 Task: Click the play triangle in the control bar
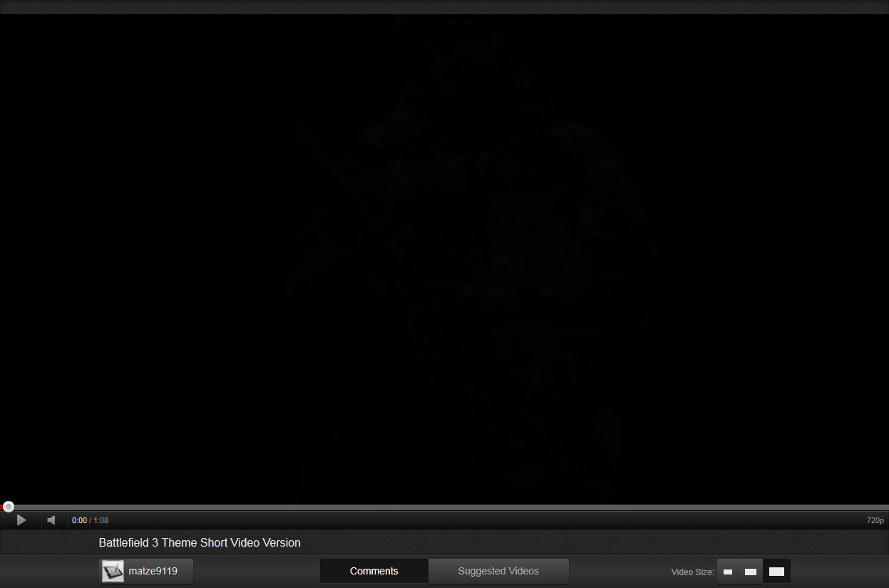(21, 520)
